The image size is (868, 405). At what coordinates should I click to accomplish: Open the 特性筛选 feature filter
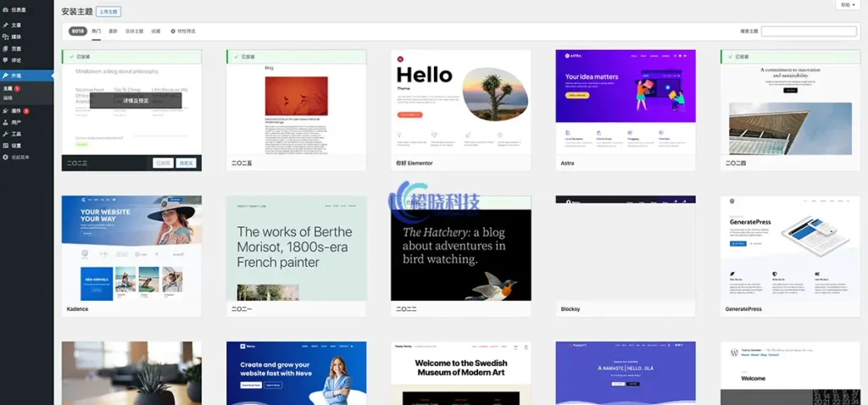point(183,31)
